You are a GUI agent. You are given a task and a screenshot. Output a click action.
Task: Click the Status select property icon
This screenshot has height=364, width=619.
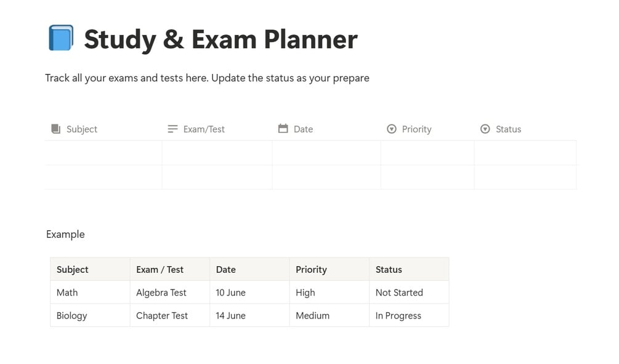point(485,129)
